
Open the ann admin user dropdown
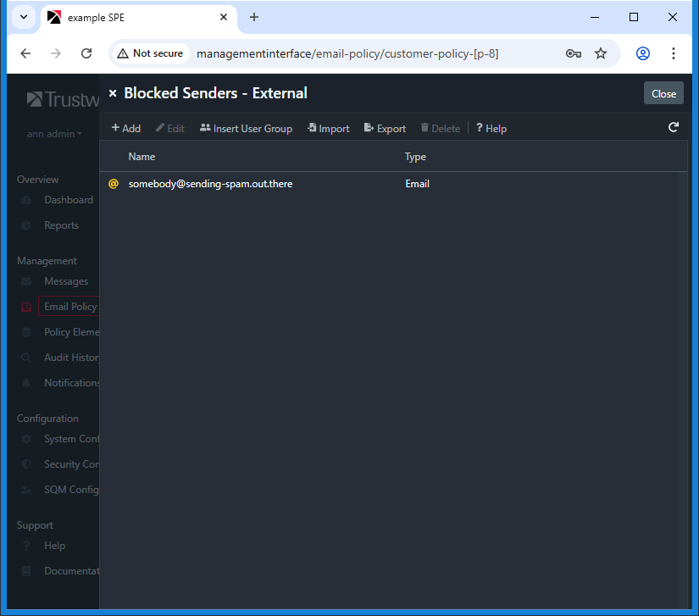(54, 134)
